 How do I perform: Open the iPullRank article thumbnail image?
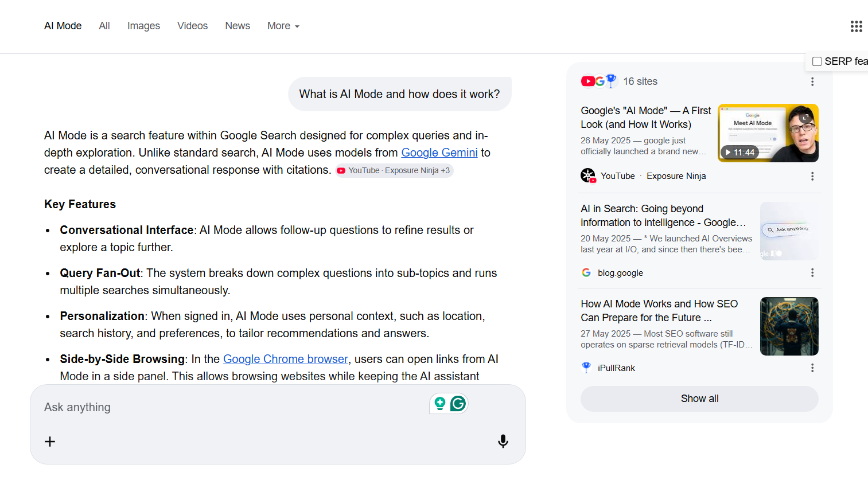[789, 326]
